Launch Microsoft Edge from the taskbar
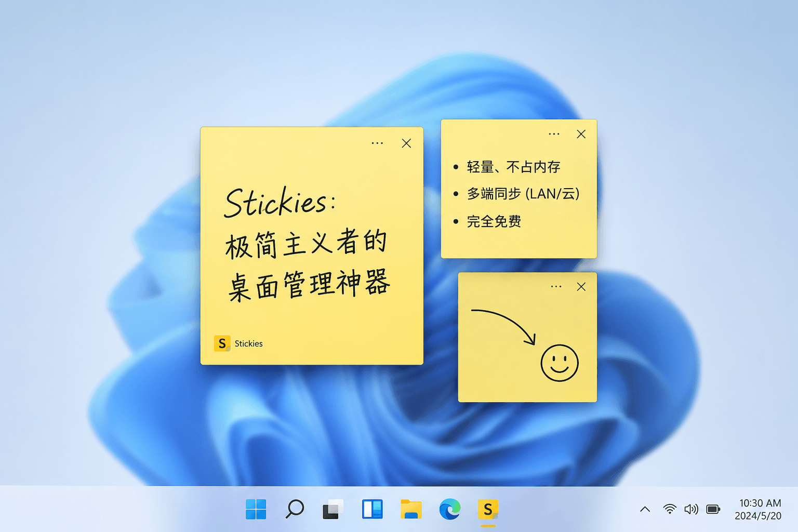Viewport: 798px width, 532px height. click(x=450, y=509)
